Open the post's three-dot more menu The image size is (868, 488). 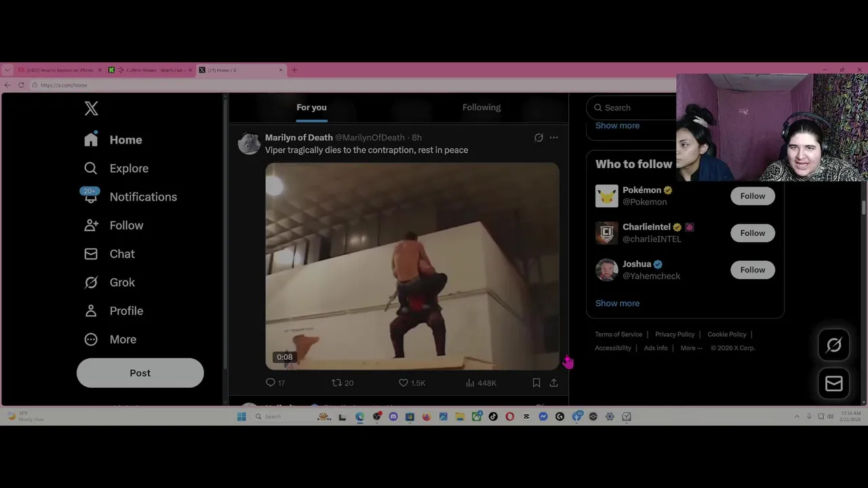554,138
